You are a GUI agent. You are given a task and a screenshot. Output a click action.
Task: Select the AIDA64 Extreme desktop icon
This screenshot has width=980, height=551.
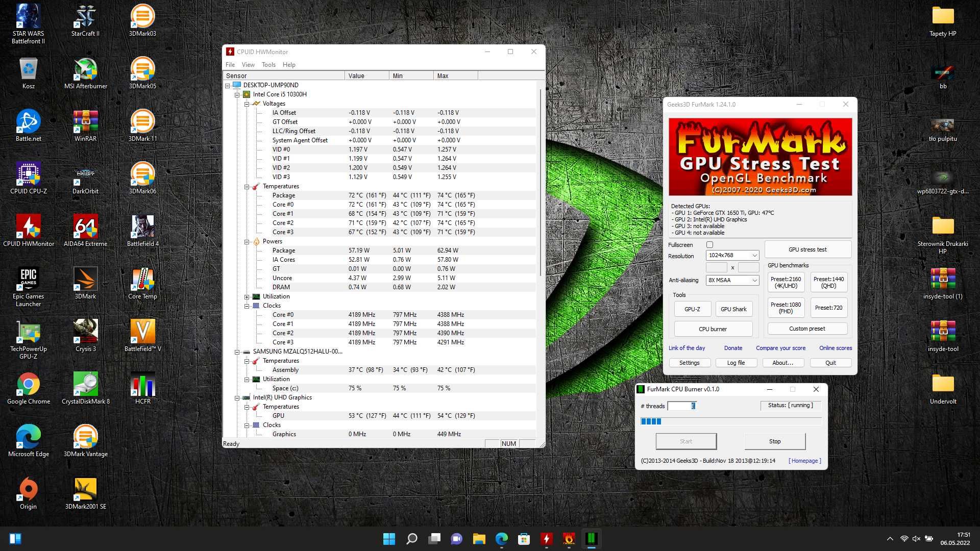[x=85, y=231]
